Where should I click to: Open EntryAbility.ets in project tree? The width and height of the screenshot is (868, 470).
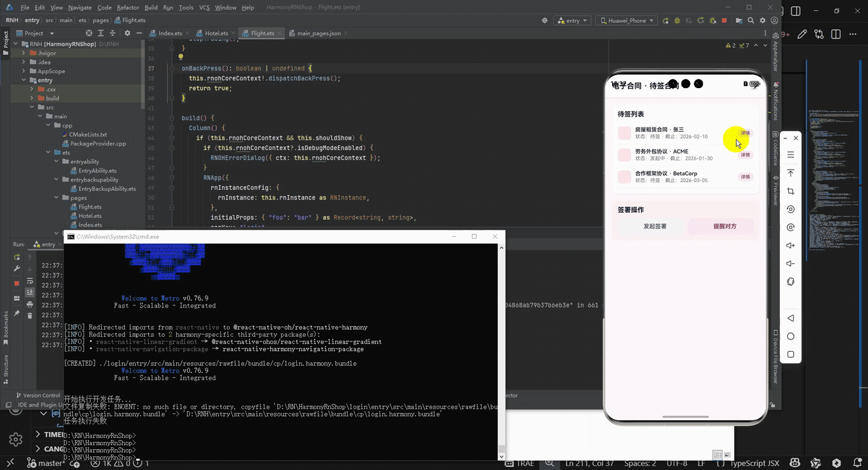coord(97,170)
